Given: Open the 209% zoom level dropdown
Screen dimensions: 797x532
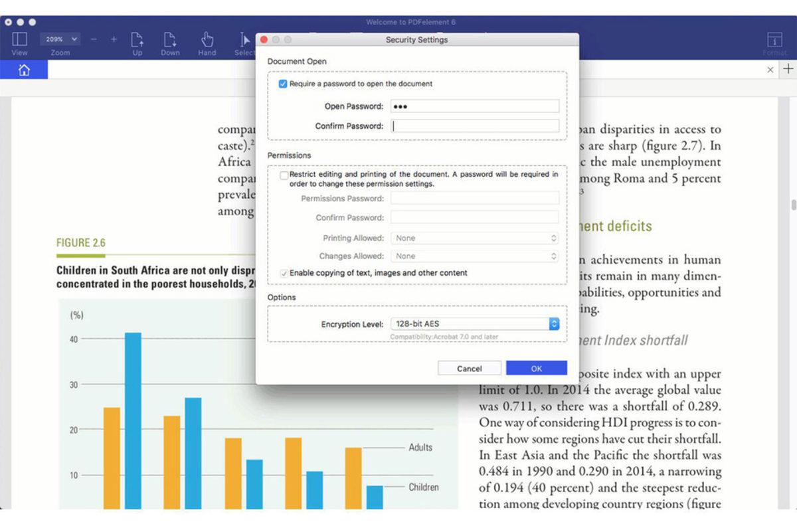Looking at the screenshot, I should (x=60, y=40).
